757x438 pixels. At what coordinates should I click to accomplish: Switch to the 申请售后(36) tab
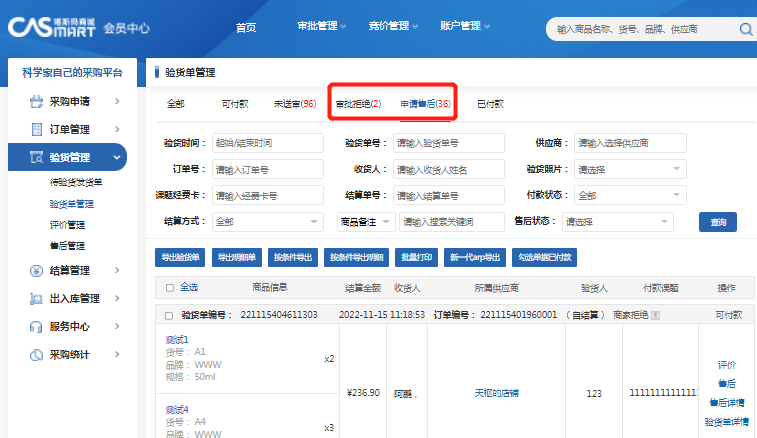coord(425,104)
